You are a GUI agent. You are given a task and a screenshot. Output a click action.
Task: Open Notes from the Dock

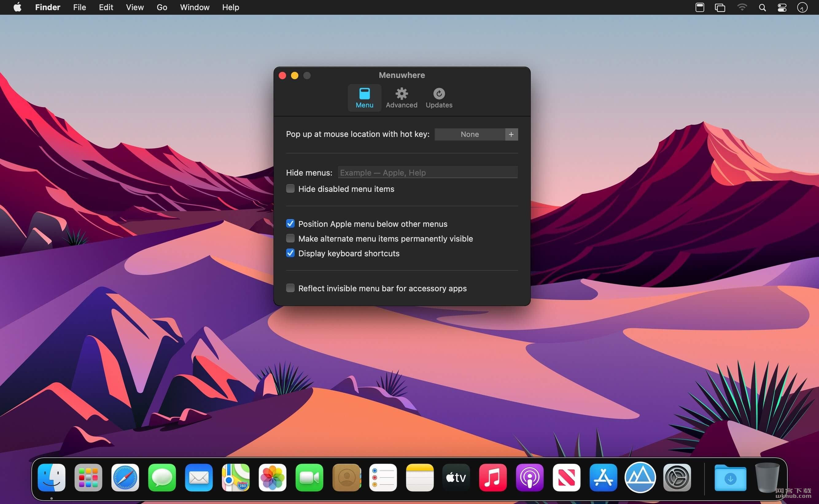420,477
